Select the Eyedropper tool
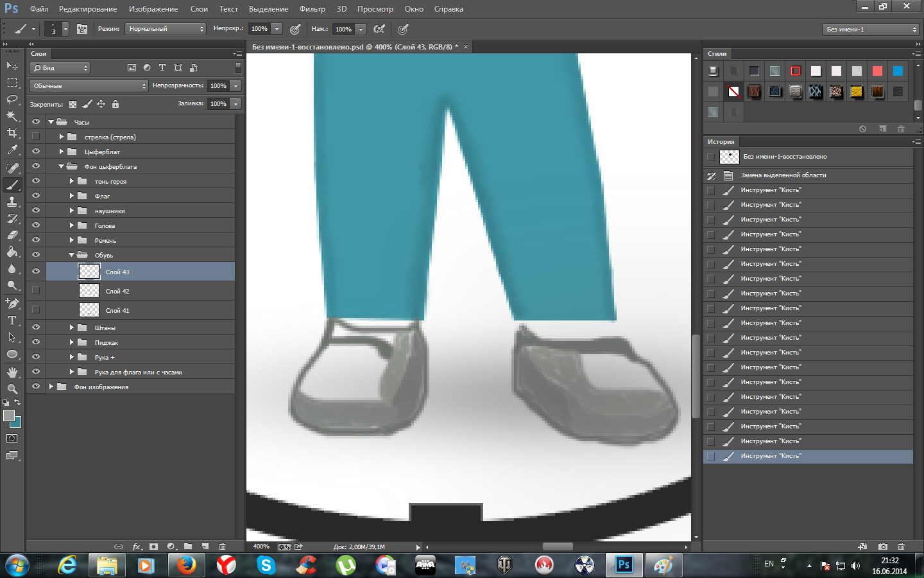The height and width of the screenshot is (578, 924). (12, 150)
